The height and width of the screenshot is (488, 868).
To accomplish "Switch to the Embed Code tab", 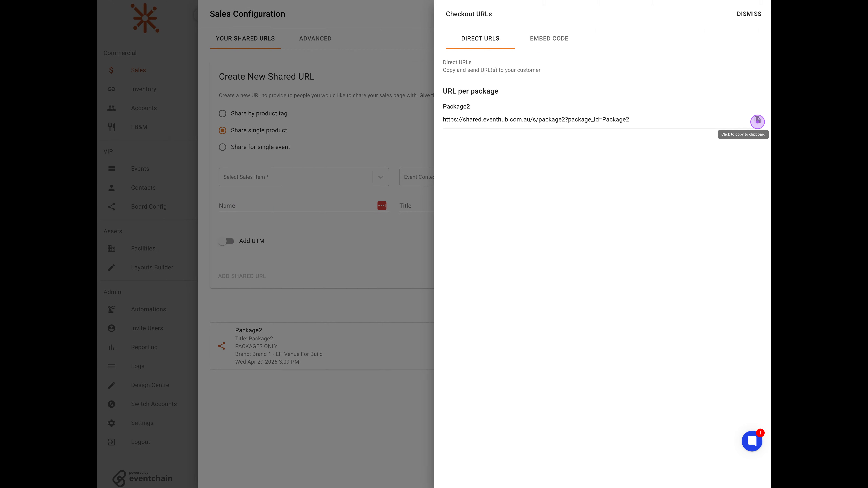I will [x=549, y=38].
